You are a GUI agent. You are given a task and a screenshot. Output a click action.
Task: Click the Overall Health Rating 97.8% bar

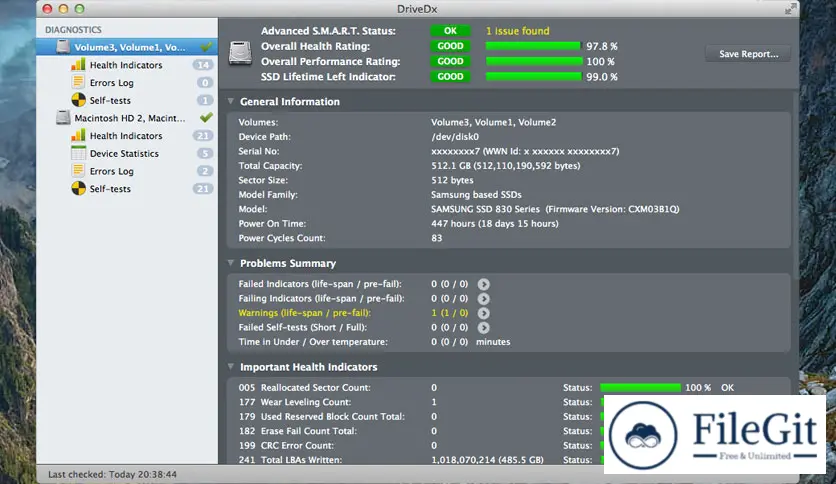(x=533, y=46)
